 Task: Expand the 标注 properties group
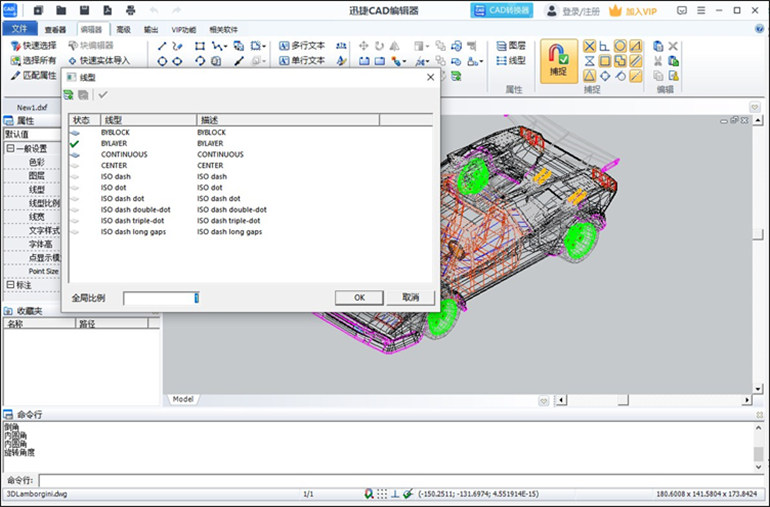(10, 285)
